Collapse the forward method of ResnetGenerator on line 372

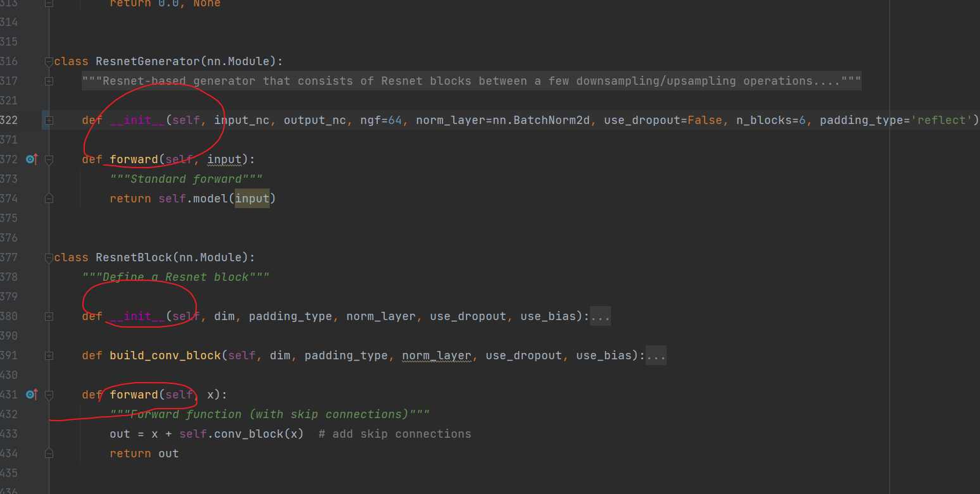click(49, 159)
